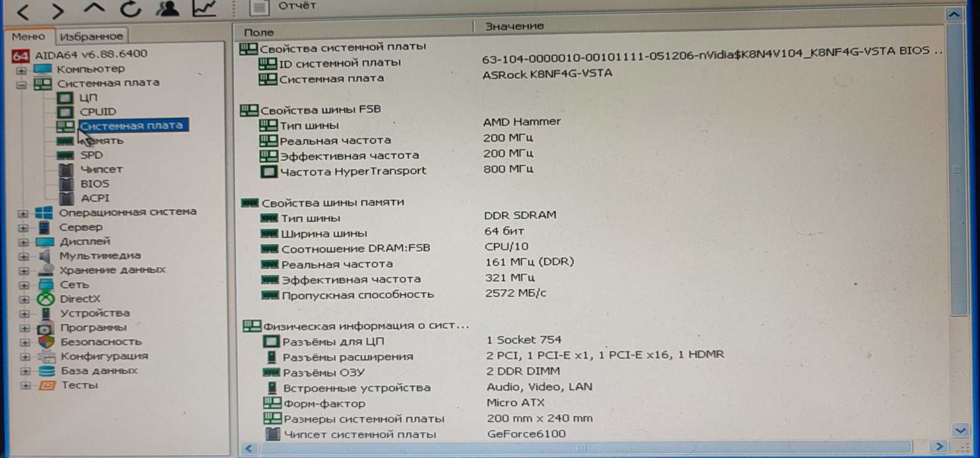Click vertical scrollbar up arrow
Viewport: 980px width, 458px height.
[x=954, y=15]
